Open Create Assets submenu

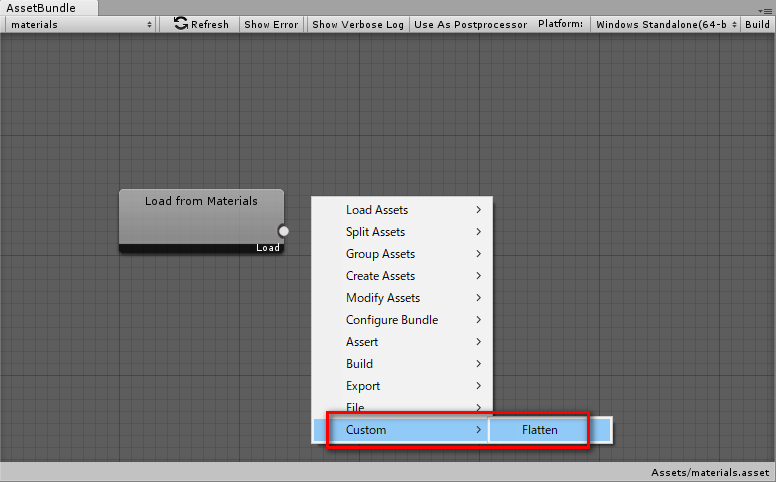(402, 276)
